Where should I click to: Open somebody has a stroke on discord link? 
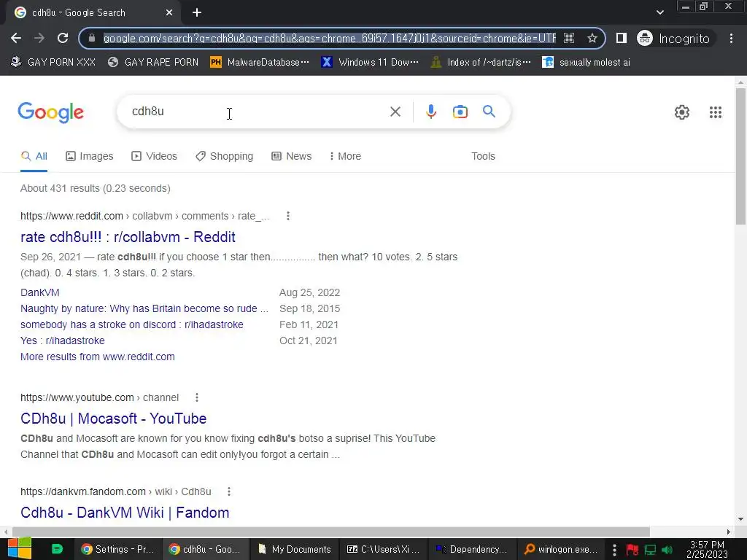(132, 324)
